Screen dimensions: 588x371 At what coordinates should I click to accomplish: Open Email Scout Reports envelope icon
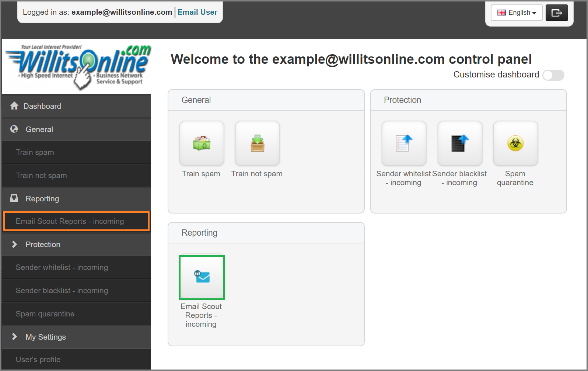click(202, 277)
